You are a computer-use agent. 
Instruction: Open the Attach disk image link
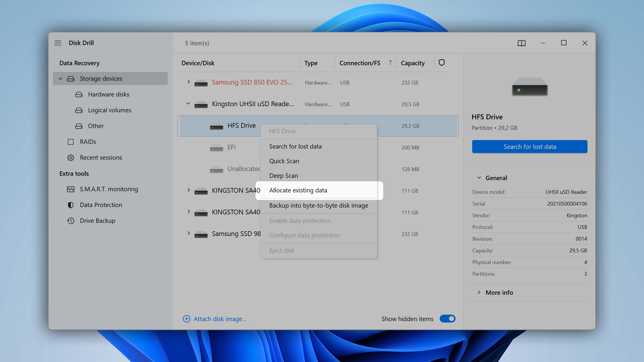point(220,319)
